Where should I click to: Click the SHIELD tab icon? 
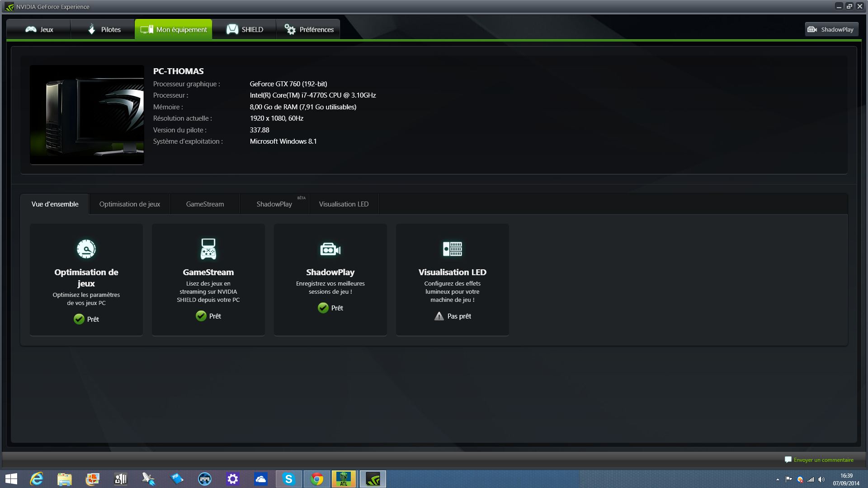tap(231, 28)
